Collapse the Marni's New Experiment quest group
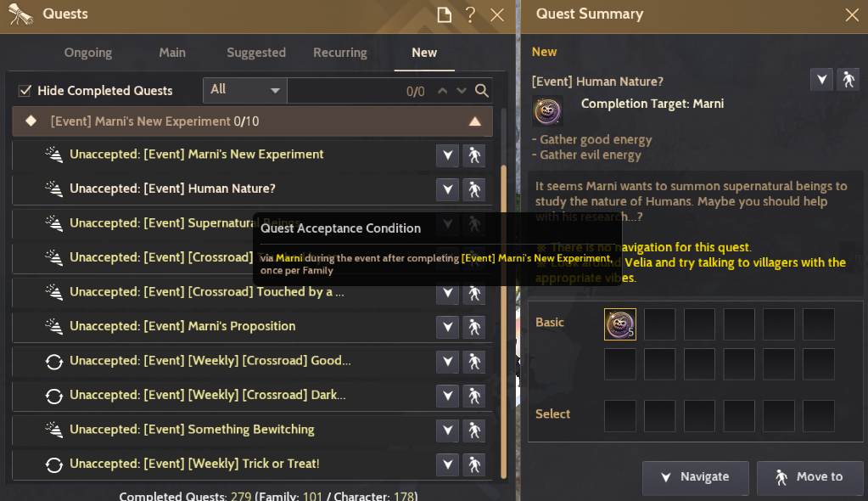This screenshot has height=501, width=868. pyautogui.click(x=475, y=121)
